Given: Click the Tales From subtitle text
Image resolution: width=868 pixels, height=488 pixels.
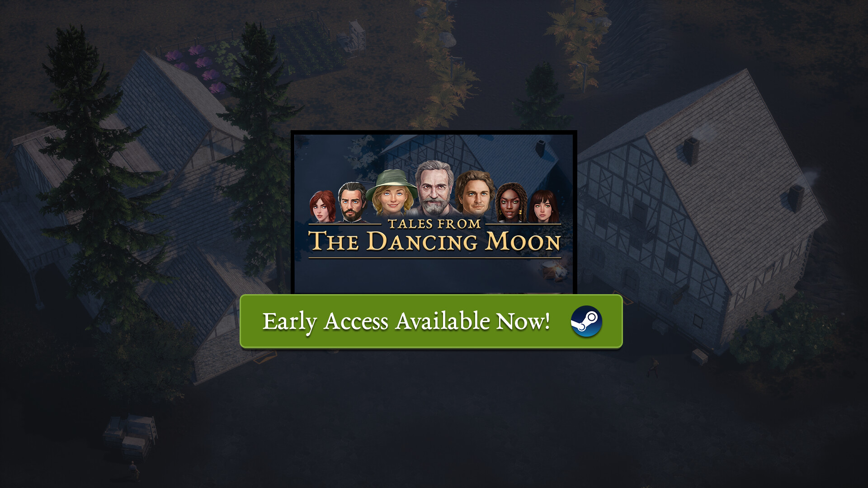Looking at the screenshot, I should click(434, 224).
